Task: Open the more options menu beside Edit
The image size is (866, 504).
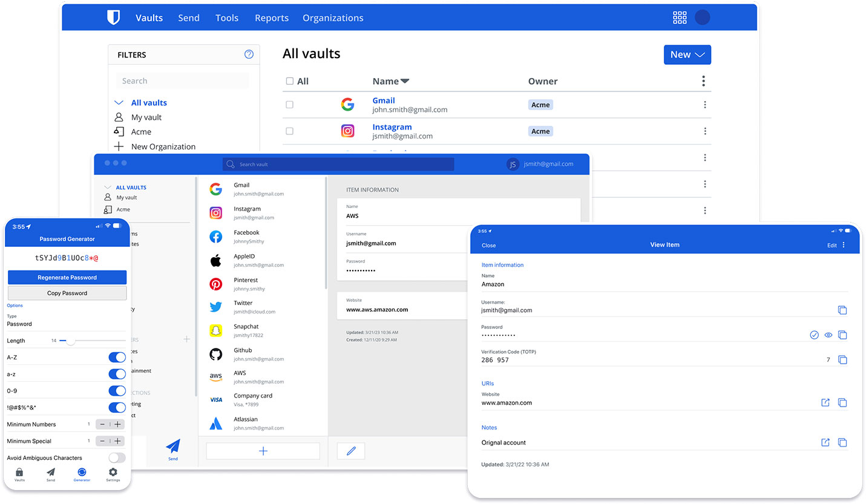Action: pyautogui.click(x=844, y=245)
